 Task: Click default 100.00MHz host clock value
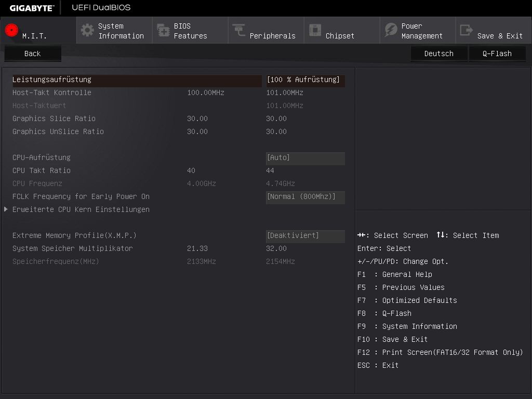tap(206, 92)
